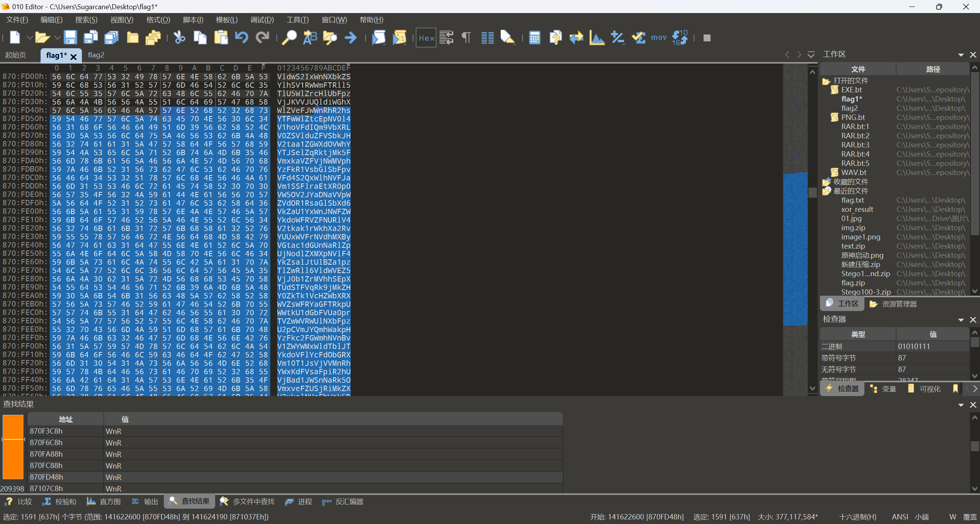The height and width of the screenshot is (524, 980).
Task: Toggle overwrite mode indicator in status bar
Action: (x=970, y=517)
